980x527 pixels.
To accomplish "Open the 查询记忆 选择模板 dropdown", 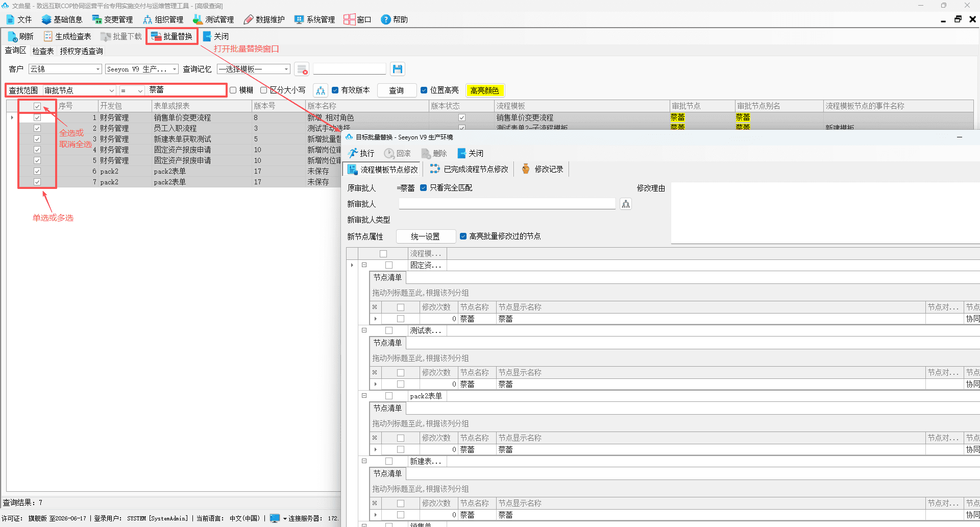I will point(254,69).
